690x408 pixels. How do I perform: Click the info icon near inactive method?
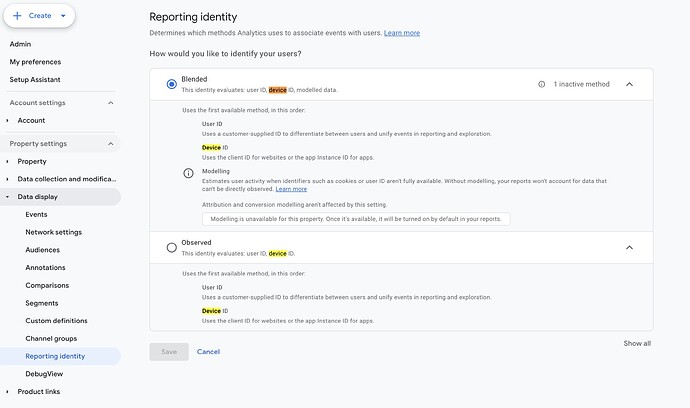542,85
